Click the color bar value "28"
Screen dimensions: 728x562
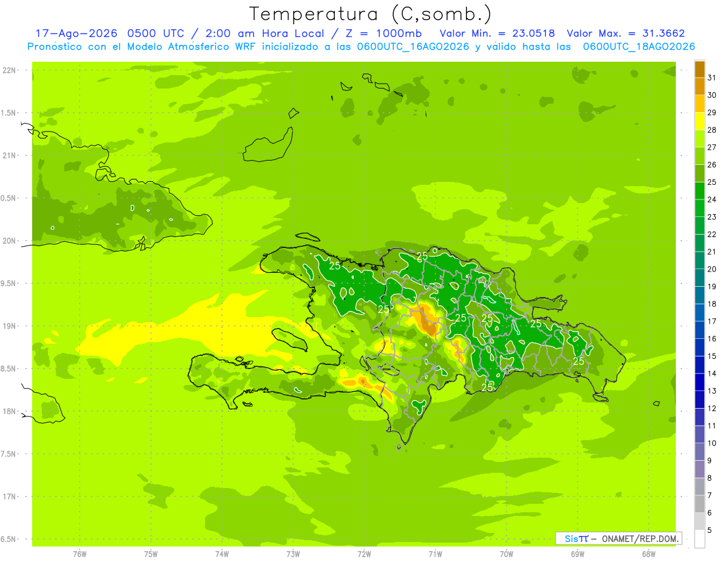point(712,130)
